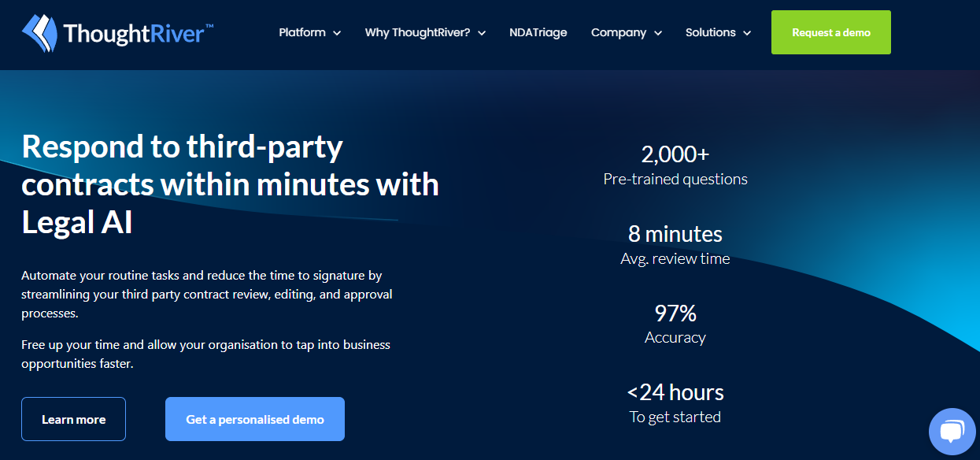Viewport: 980px width, 460px height.
Task: Expand the Solutions menu chevron
Action: click(x=747, y=33)
